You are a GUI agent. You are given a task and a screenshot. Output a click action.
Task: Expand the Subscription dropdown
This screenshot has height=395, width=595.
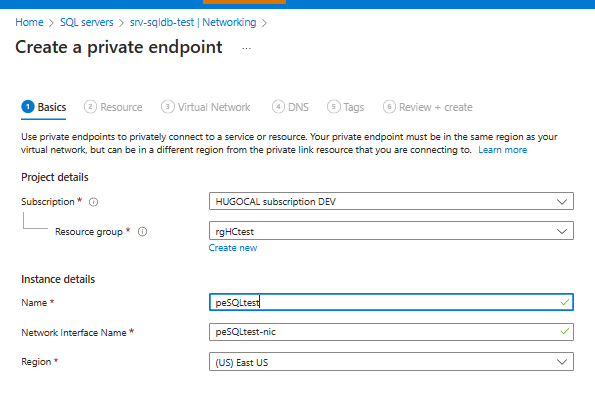click(391, 201)
